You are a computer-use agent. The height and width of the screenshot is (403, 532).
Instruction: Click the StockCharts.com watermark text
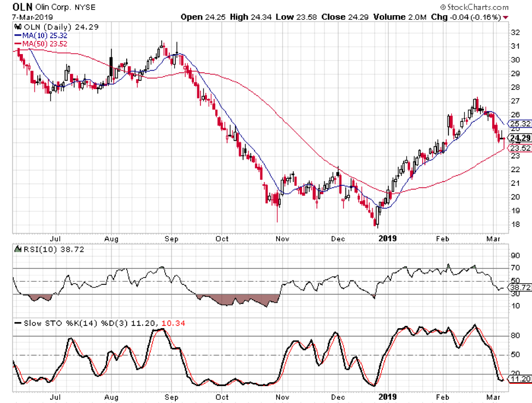[x=474, y=7]
